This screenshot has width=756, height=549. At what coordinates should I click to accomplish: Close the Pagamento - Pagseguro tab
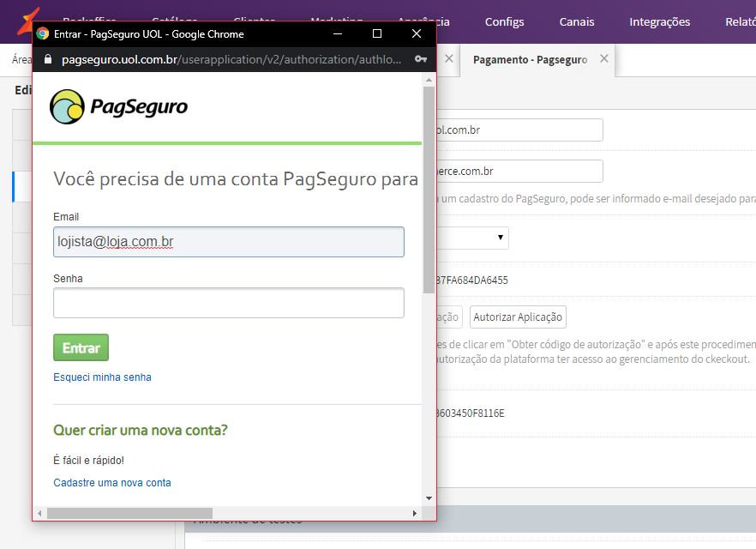pos(604,59)
